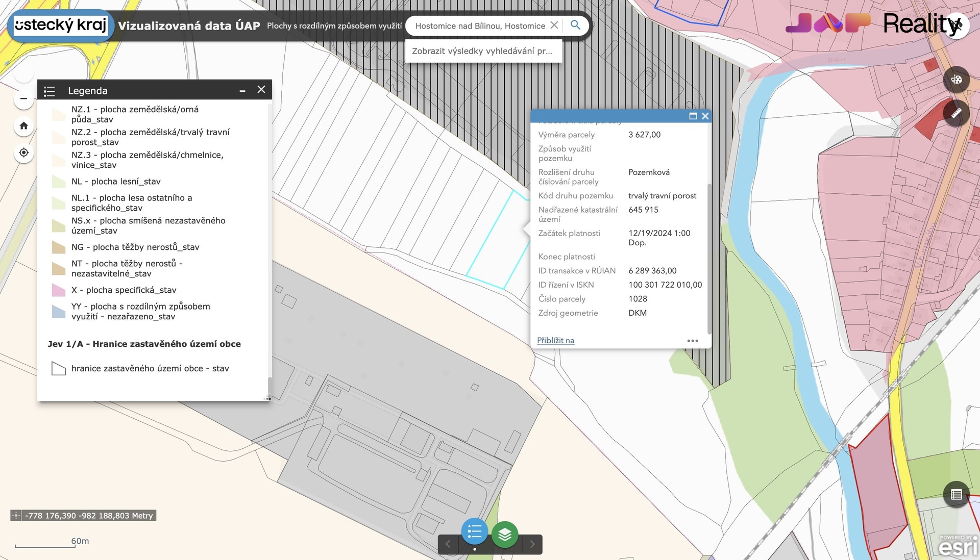Click the search input field
The height and width of the screenshot is (560, 980).
480,26
